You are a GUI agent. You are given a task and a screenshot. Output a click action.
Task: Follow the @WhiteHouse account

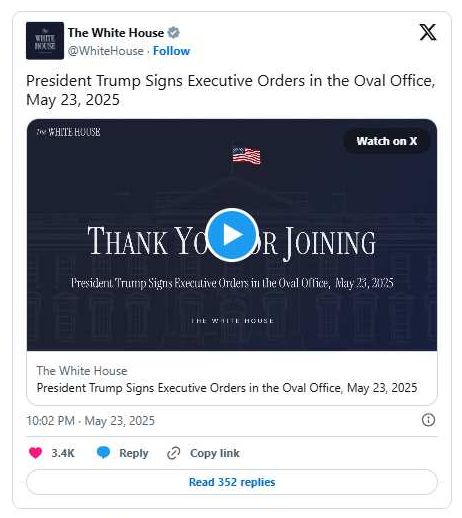pyautogui.click(x=171, y=51)
